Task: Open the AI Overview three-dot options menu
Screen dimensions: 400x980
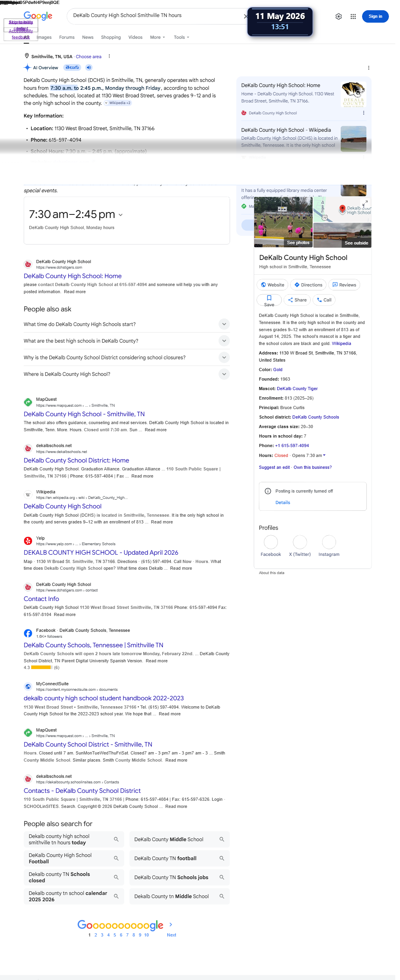Action: tap(368, 68)
